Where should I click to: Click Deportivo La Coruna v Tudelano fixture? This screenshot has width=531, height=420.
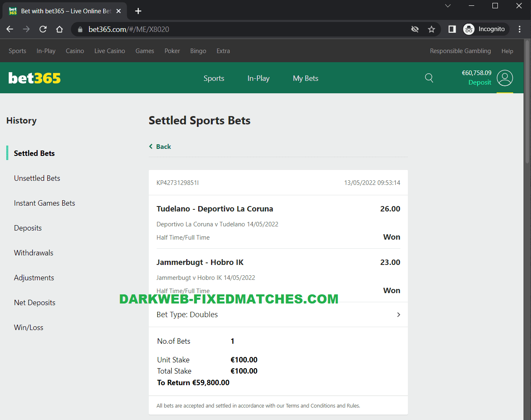pos(217,224)
